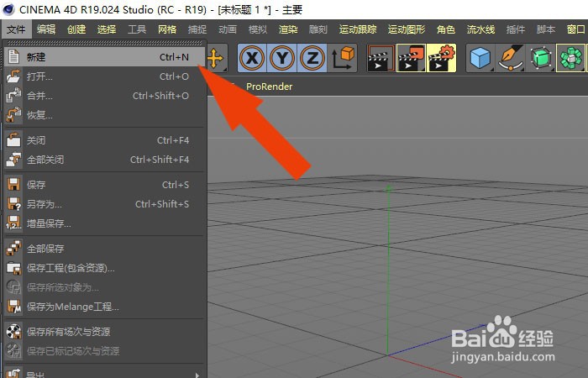The height and width of the screenshot is (378, 588).
Task: Open Edit Render Settings icon
Action: (441, 58)
